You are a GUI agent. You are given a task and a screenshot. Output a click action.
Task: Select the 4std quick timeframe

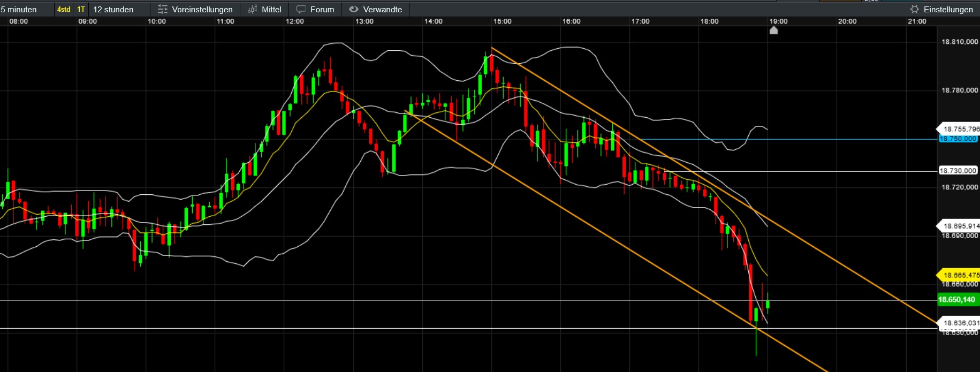coord(64,10)
